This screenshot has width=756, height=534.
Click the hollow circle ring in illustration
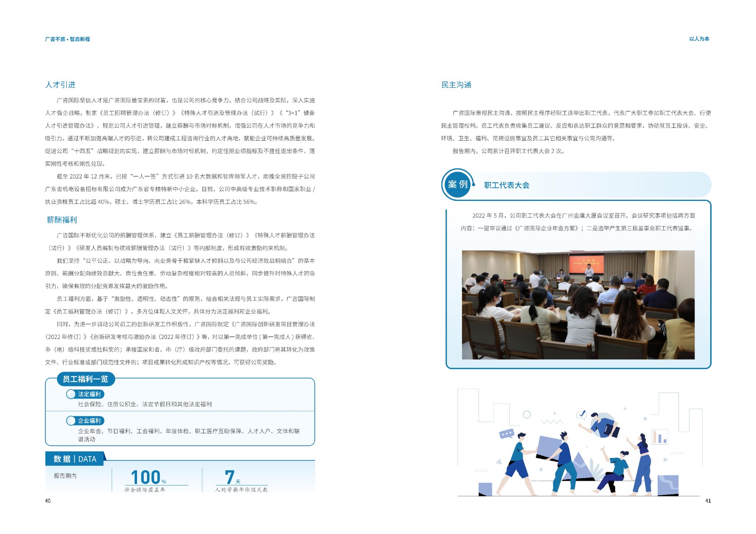click(x=526, y=415)
